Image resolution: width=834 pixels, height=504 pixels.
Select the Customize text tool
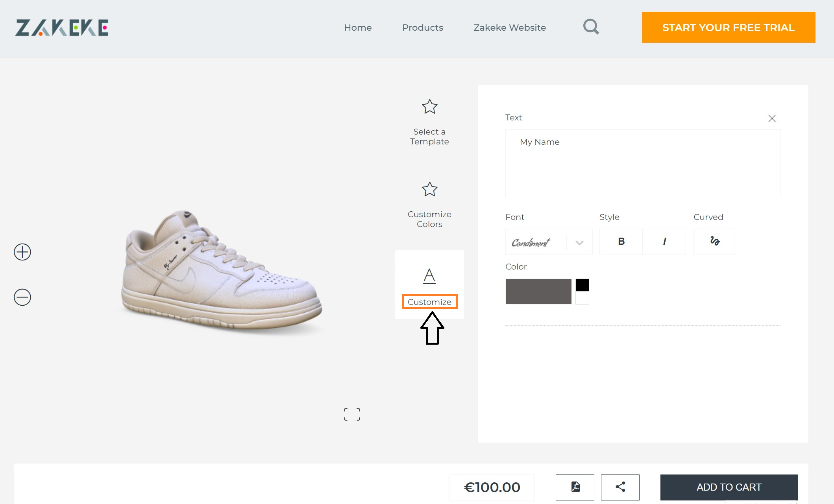point(429,285)
